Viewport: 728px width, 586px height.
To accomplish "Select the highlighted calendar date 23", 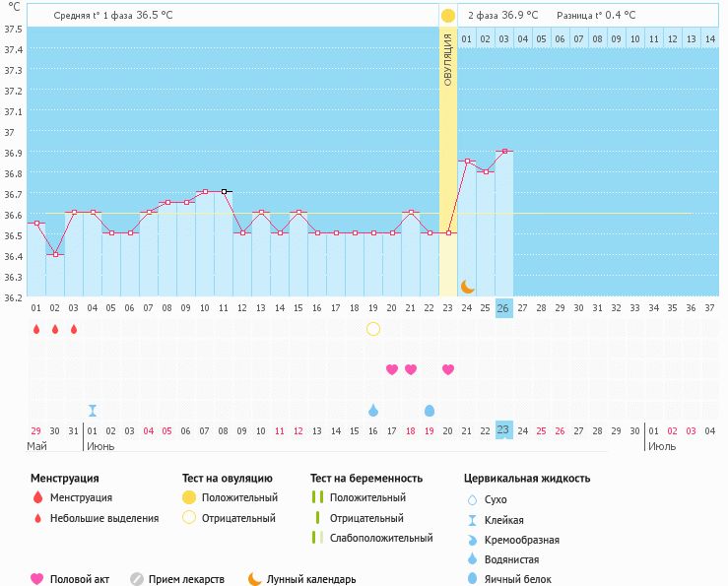I will pos(503,430).
